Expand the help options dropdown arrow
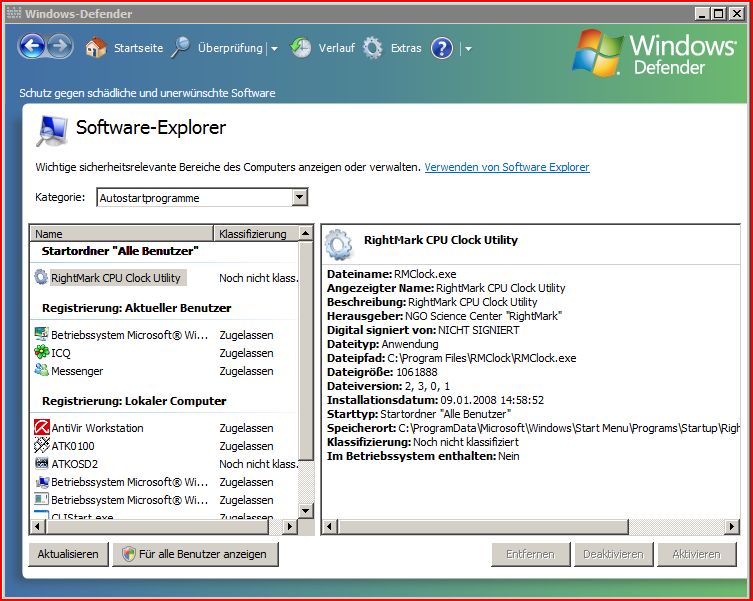Screen dimensions: 753x601 tap(468, 49)
